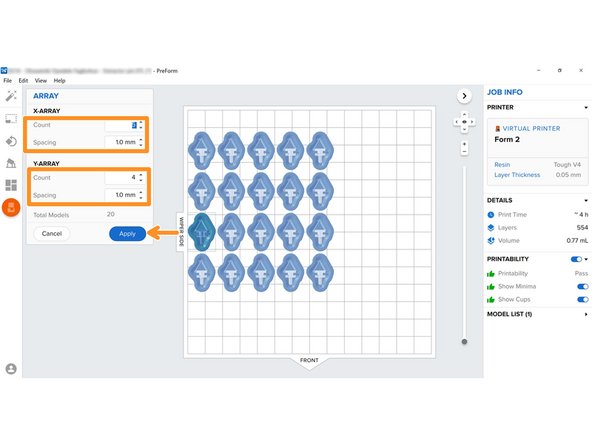
Task: Click thumbs-up icon beside Show Cups
Action: [x=491, y=299]
